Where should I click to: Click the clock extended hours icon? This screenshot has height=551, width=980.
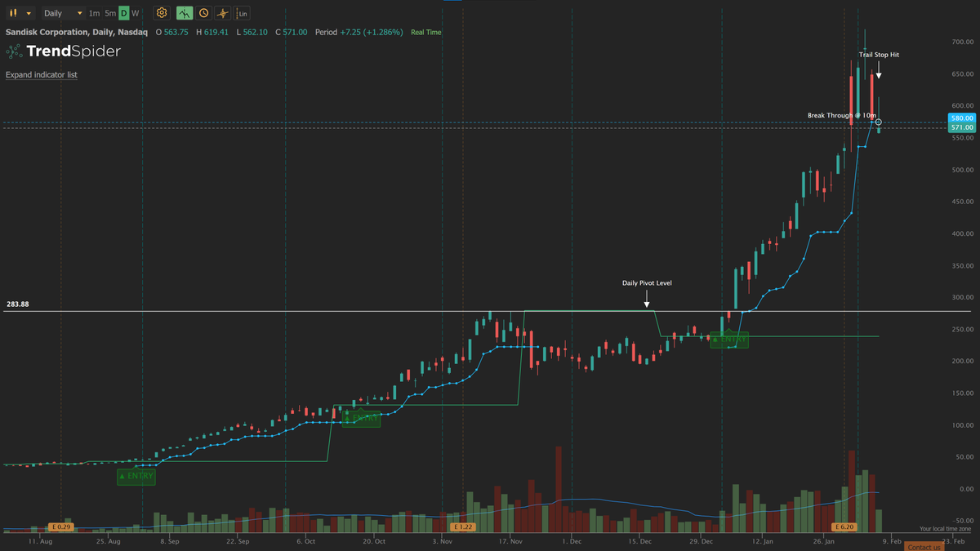tap(203, 13)
